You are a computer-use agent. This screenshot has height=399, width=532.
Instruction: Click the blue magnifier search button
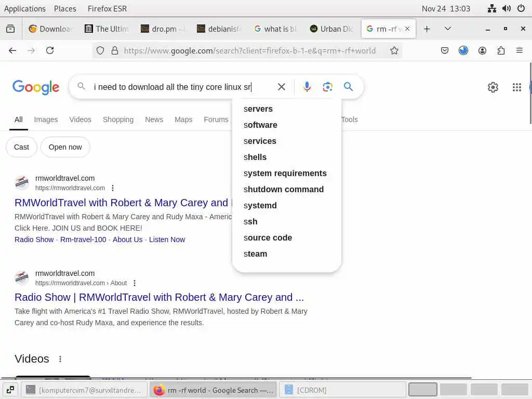[348, 87]
